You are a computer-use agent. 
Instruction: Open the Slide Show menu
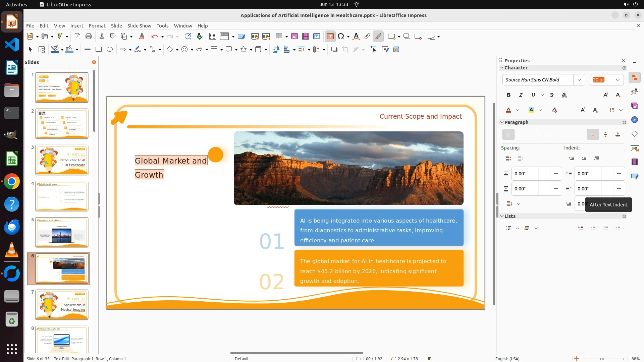(139, 26)
